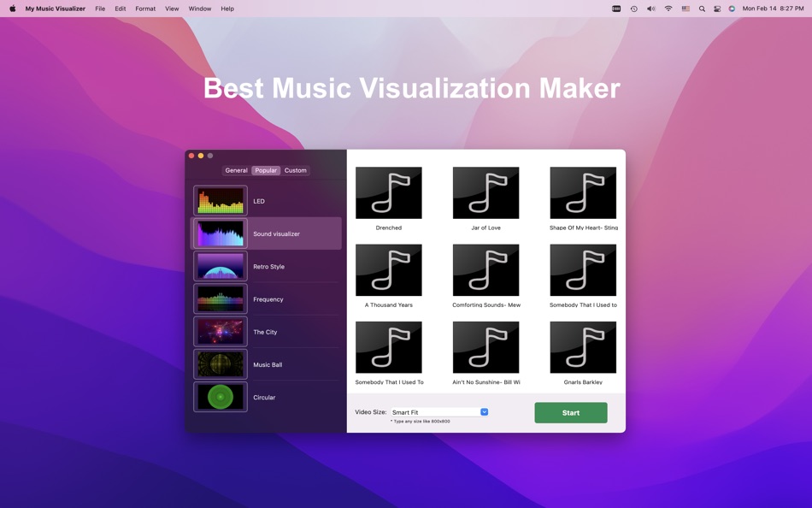Open the Help menu
The image size is (812, 508).
click(227, 9)
